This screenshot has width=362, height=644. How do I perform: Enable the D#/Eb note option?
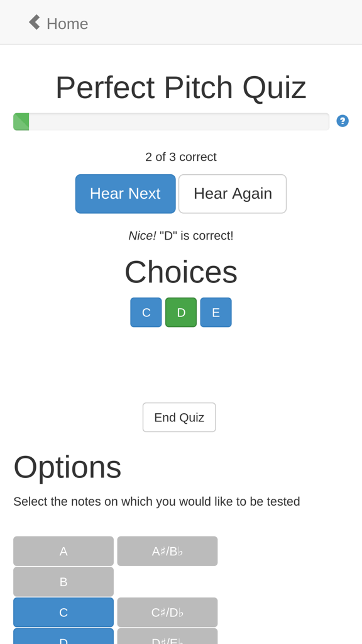pyautogui.click(x=167, y=638)
